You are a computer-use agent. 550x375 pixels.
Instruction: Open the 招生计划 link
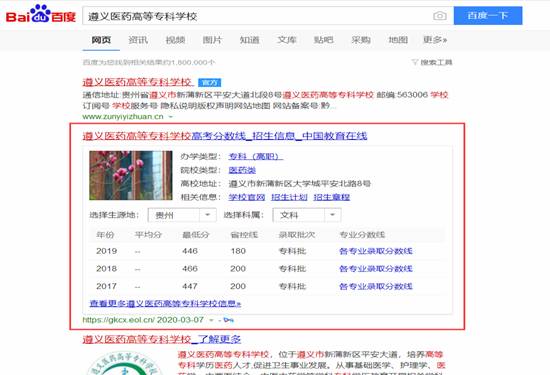[x=289, y=197]
